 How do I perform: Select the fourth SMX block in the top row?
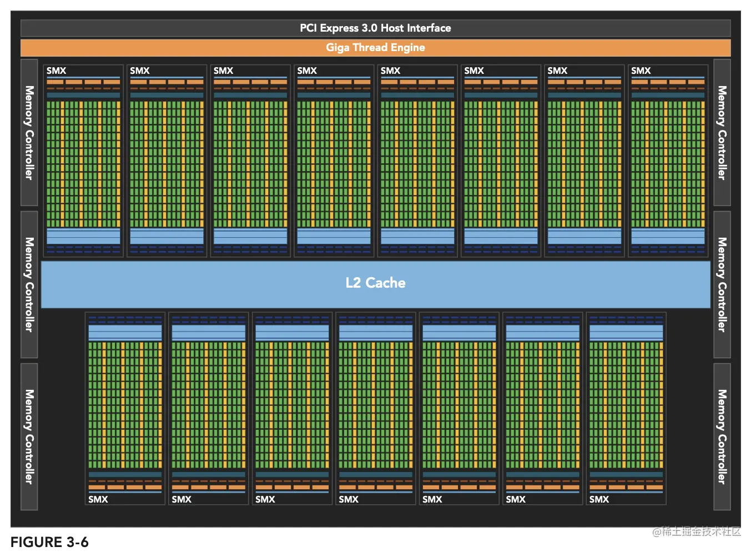click(x=334, y=161)
